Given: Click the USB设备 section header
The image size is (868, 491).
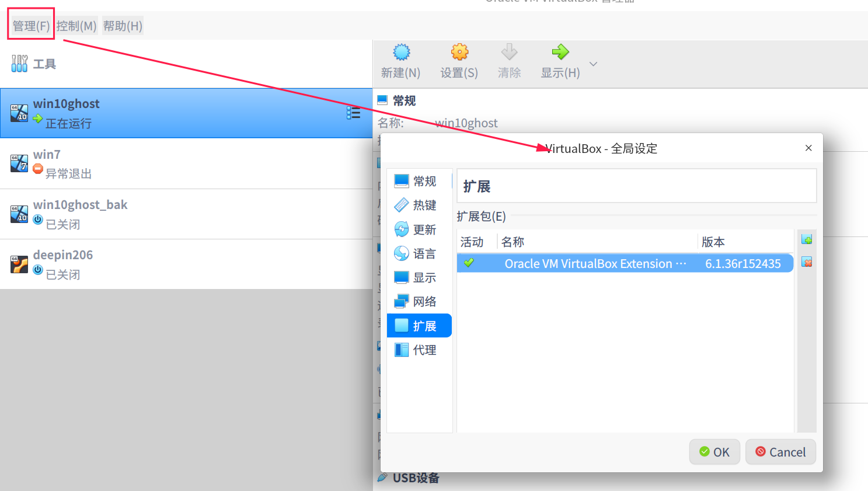Looking at the screenshot, I should tap(416, 478).
